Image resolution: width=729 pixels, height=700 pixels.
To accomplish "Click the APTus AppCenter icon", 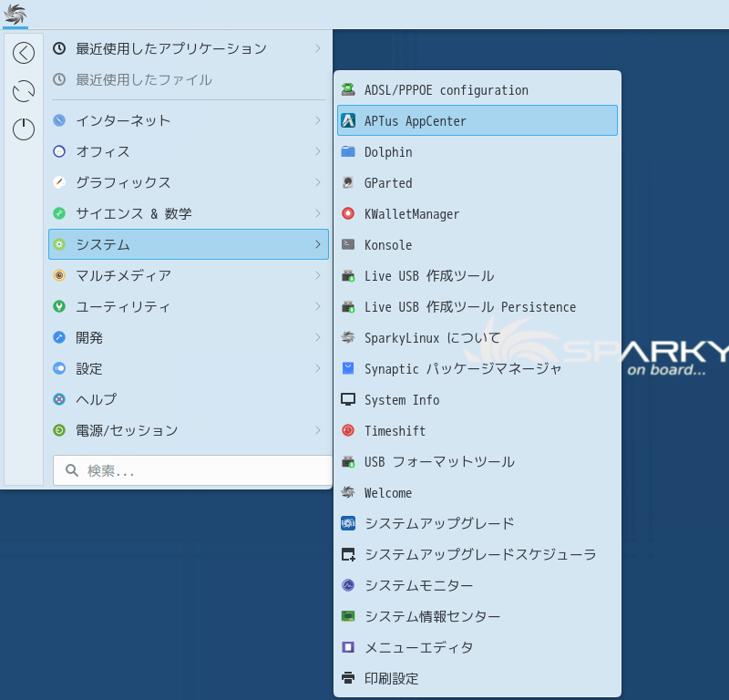I will tap(348, 120).
